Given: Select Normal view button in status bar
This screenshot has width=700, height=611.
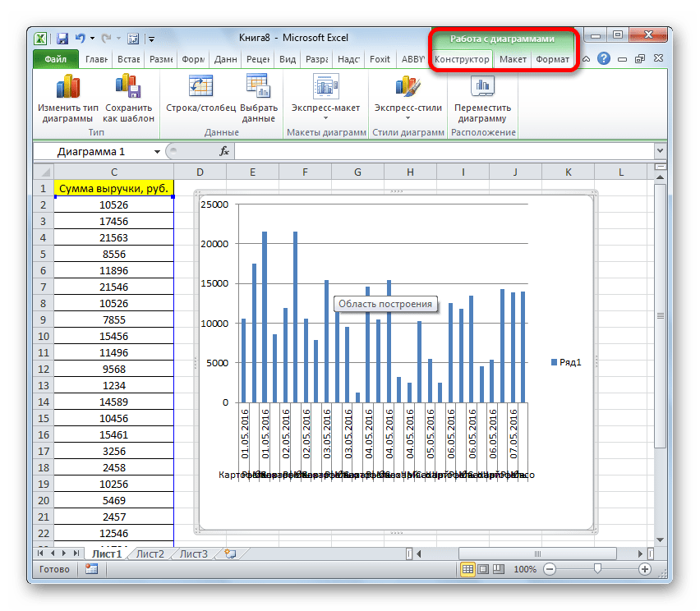Looking at the screenshot, I should 467,569.
